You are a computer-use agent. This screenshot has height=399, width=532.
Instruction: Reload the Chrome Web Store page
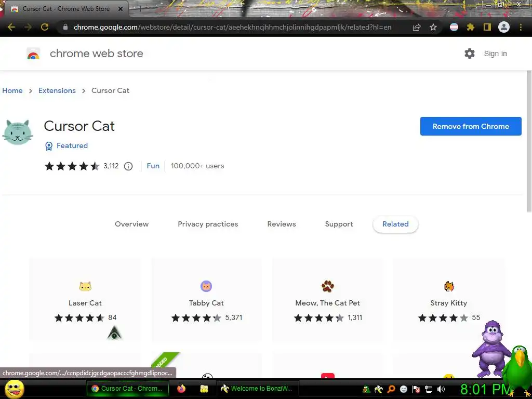pyautogui.click(x=45, y=27)
